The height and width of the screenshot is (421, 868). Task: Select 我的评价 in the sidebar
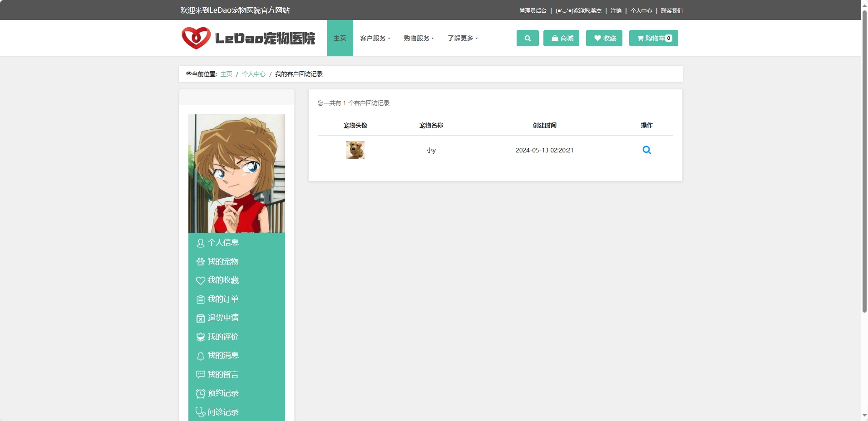[x=223, y=337]
